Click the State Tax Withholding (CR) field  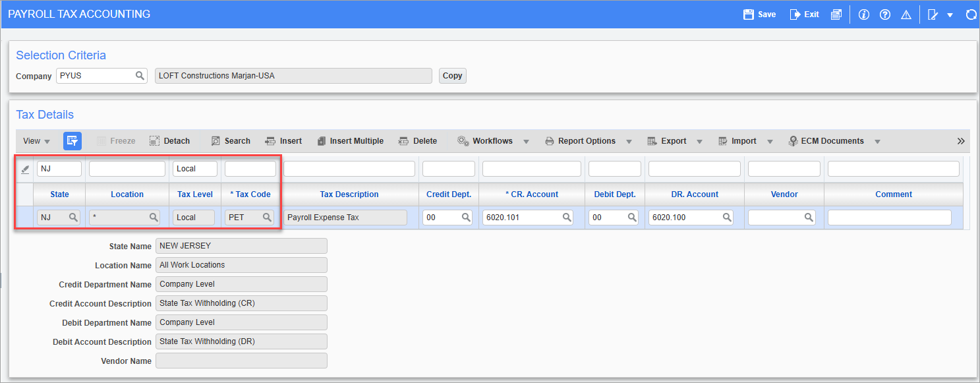click(x=241, y=303)
